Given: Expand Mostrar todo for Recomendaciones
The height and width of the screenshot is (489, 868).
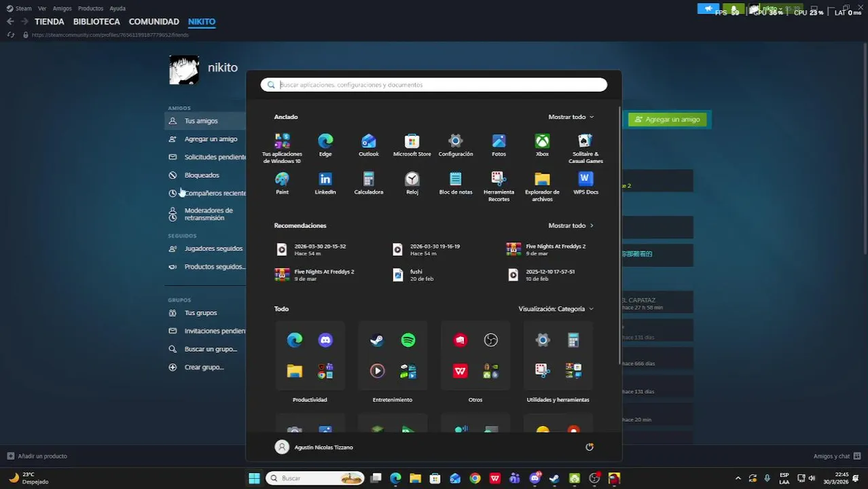Looking at the screenshot, I should pyautogui.click(x=571, y=225).
